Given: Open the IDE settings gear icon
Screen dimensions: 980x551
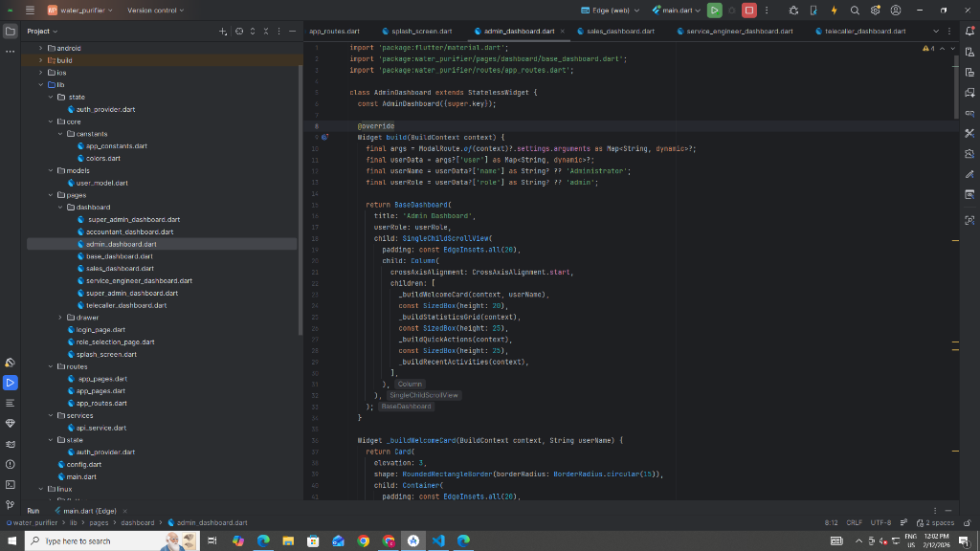Looking at the screenshot, I should [875, 10].
